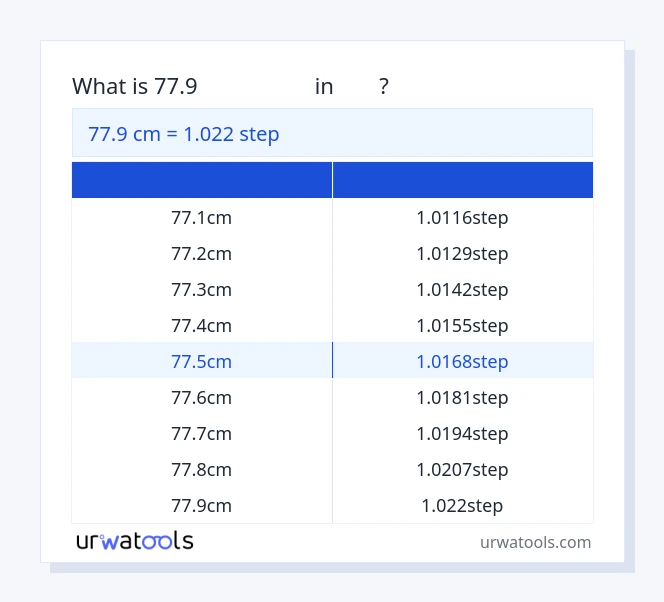Viewport: 664px width, 602px height.
Task: Select the 77.3cm cell
Action: pos(202,289)
